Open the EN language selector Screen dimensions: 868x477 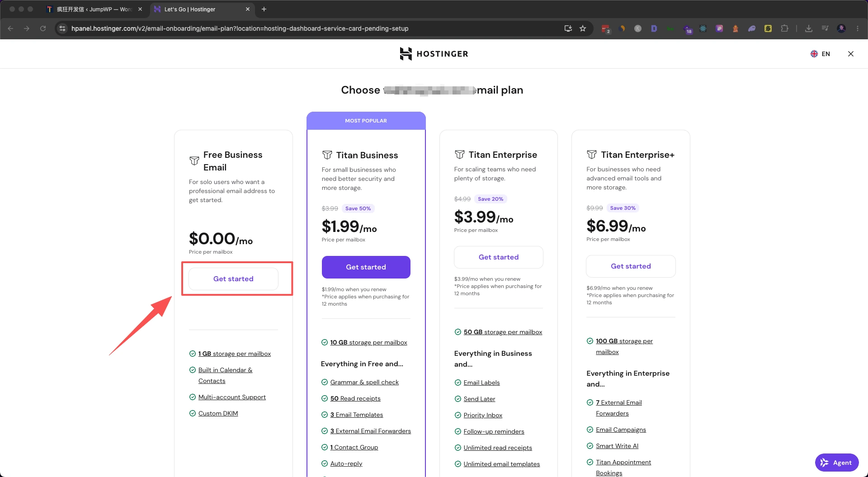[820, 54]
